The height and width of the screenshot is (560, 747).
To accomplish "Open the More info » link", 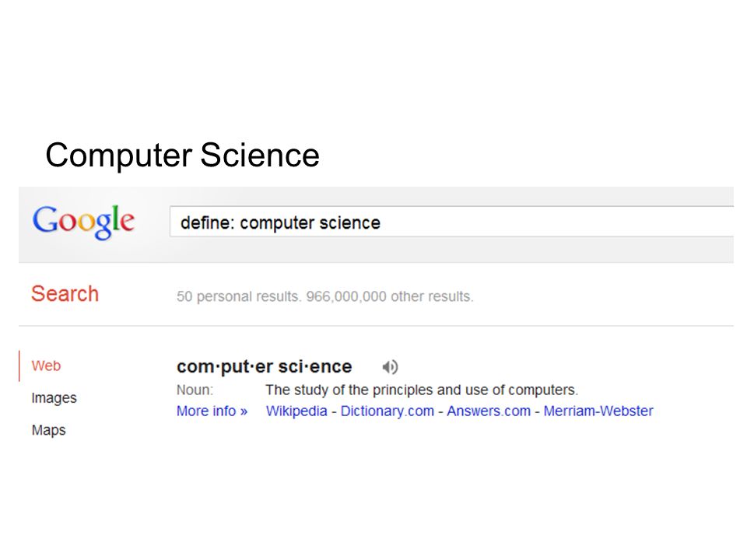I will point(212,411).
